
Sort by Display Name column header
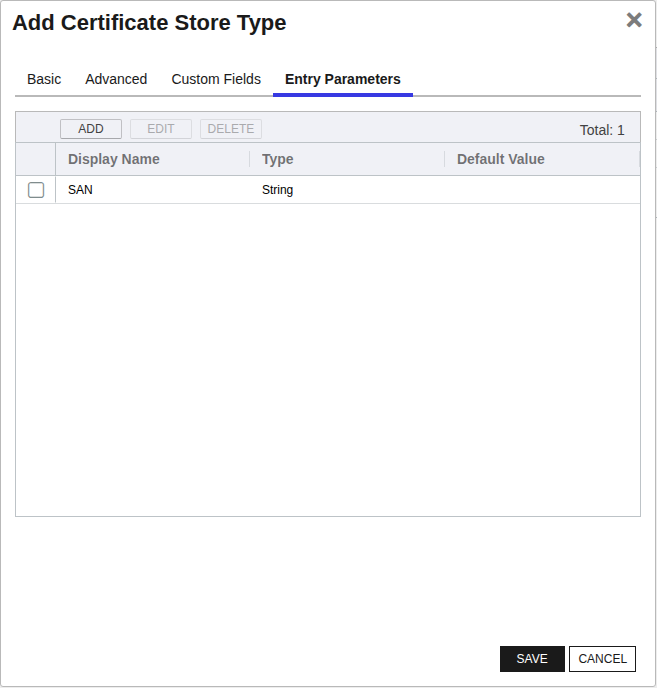point(114,159)
